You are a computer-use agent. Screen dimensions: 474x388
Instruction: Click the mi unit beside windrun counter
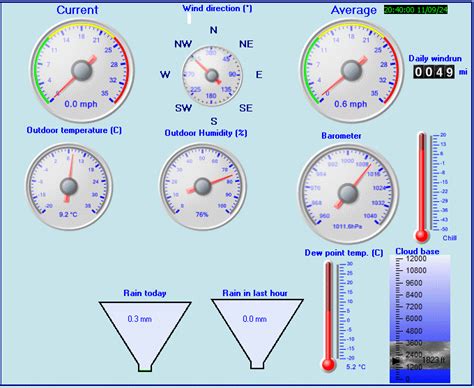[x=463, y=72]
